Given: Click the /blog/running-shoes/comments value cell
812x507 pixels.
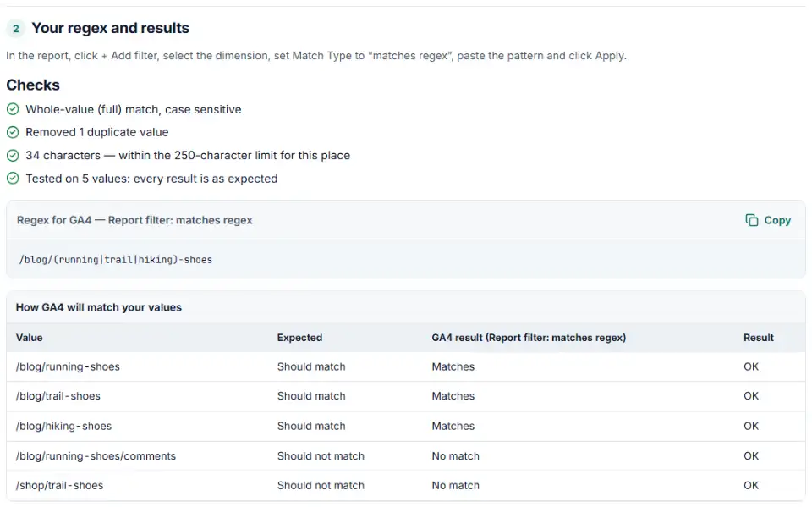Looking at the screenshot, I should pos(96,456).
